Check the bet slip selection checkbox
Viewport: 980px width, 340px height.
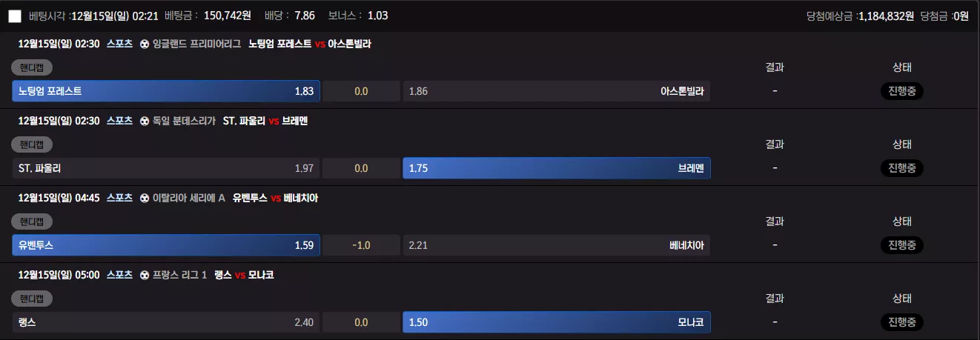click(15, 16)
